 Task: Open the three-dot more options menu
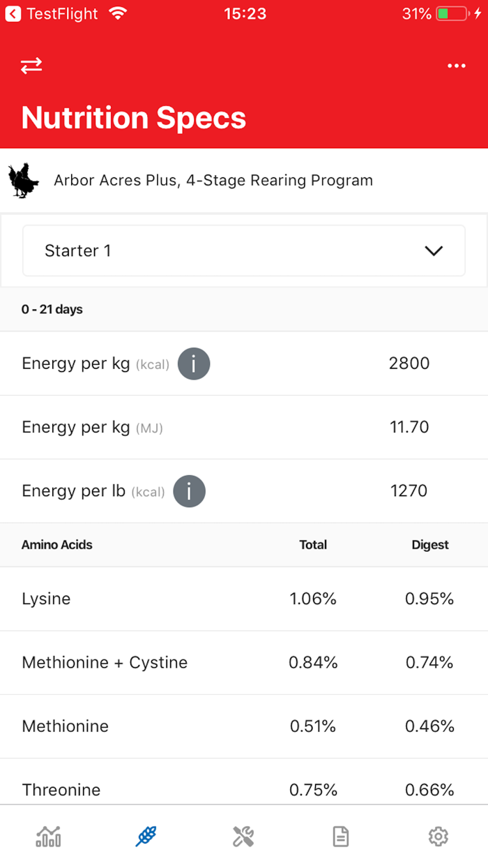tap(457, 66)
